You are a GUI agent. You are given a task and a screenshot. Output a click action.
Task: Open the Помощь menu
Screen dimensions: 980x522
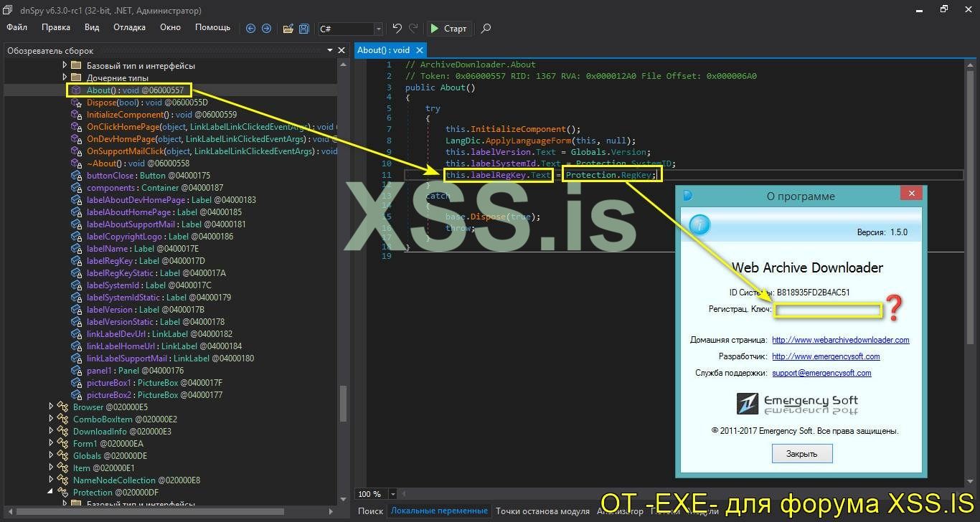point(213,27)
